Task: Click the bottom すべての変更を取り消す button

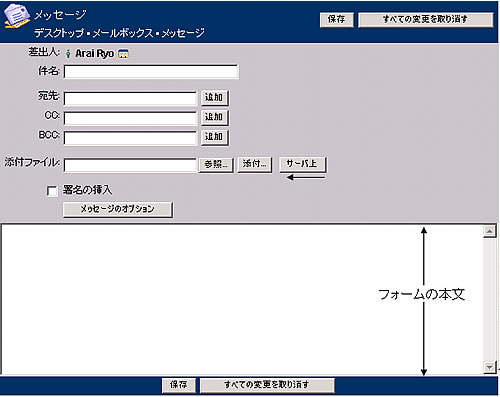Action: coord(267,385)
